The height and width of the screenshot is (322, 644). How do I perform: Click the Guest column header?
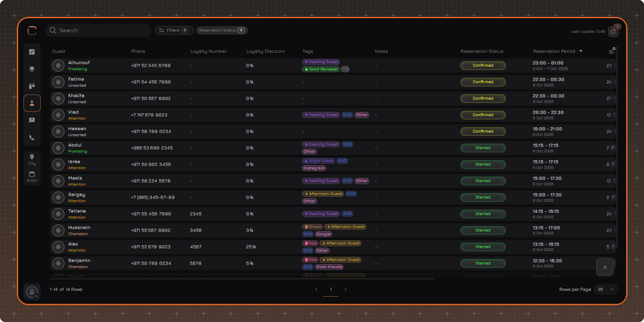pos(59,51)
